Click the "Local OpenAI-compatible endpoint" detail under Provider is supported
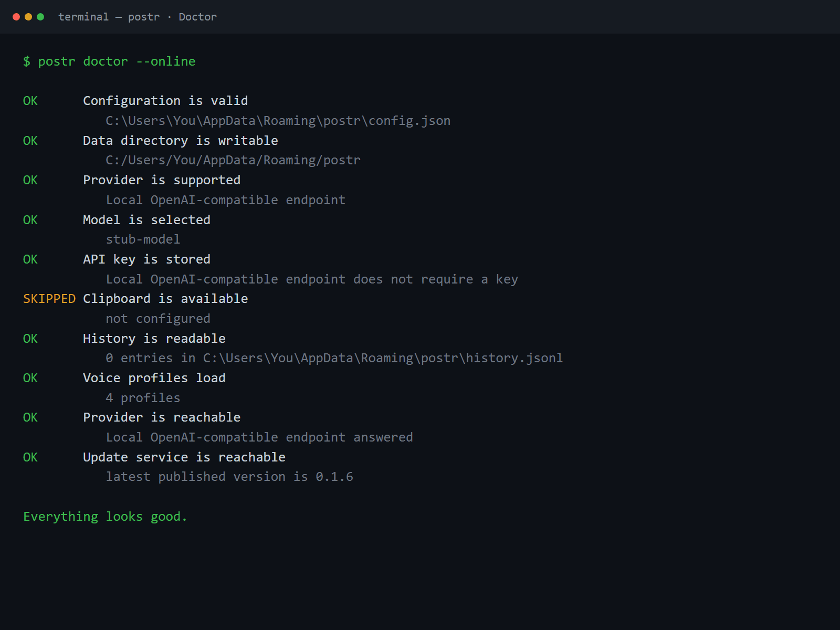The height and width of the screenshot is (630, 840). coord(226,200)
